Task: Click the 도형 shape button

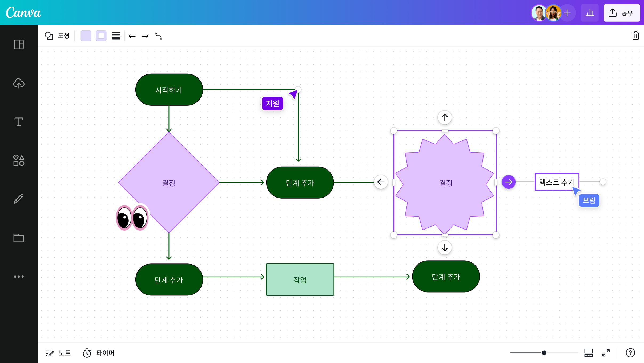Action: 57,36
